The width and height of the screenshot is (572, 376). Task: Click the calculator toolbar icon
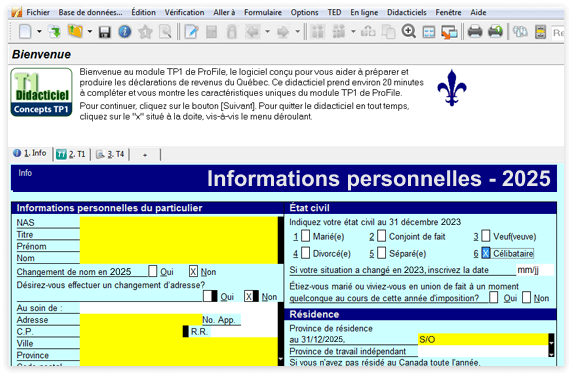pos(212,32)
